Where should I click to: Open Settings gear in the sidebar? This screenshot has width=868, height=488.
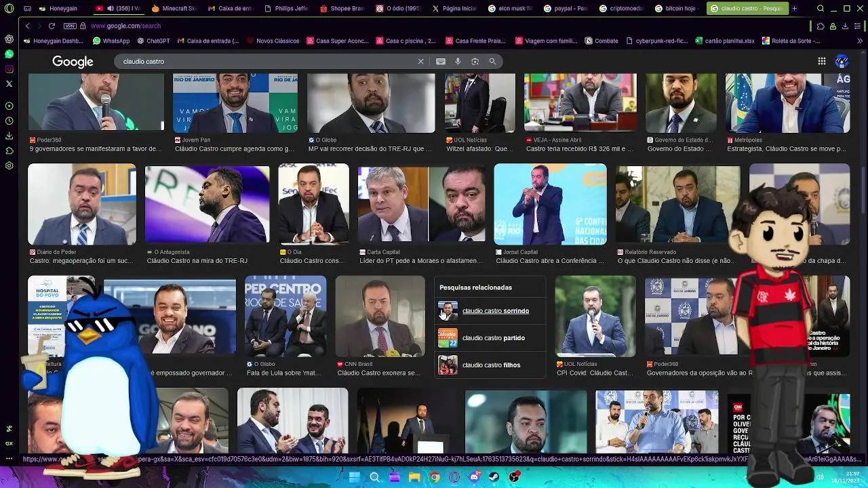9,165
